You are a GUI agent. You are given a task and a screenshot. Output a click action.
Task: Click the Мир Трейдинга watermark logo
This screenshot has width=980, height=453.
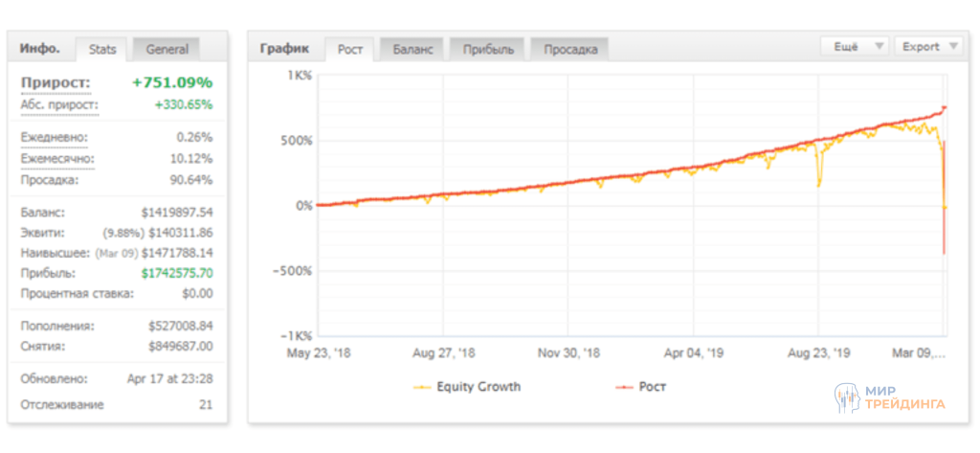tap(888, 397)
